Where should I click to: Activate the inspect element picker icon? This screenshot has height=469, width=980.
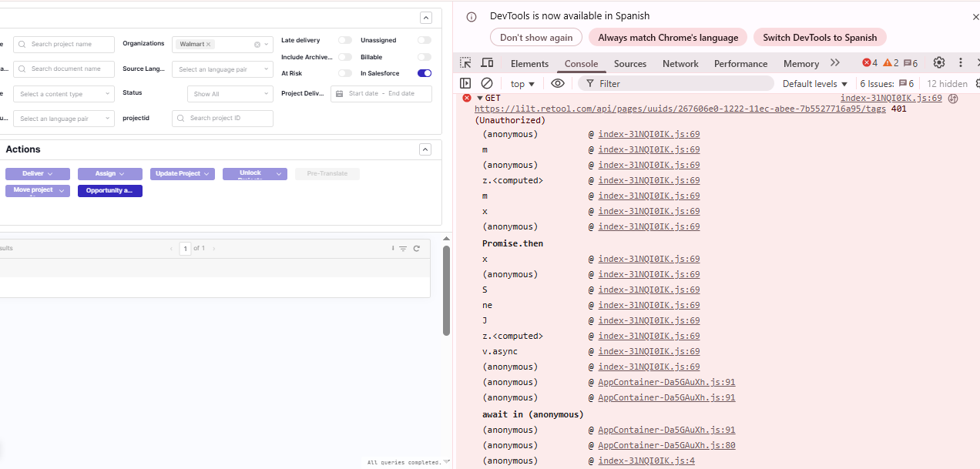point(465,63)
